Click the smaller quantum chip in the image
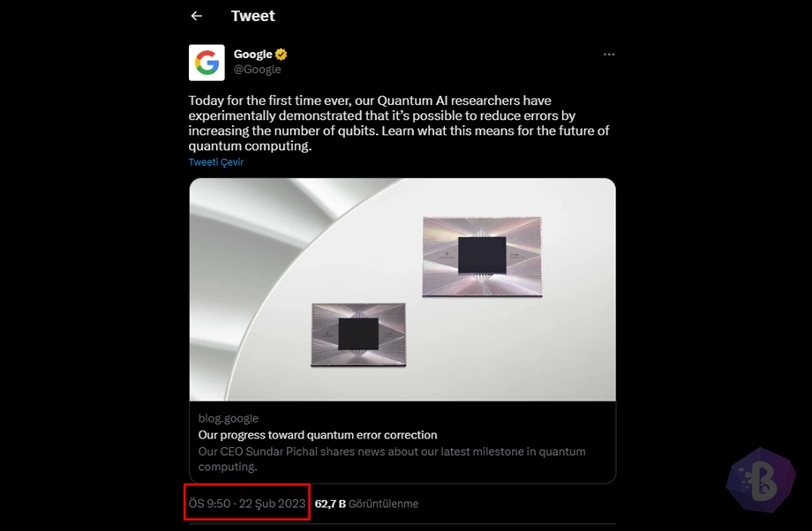 358,334
